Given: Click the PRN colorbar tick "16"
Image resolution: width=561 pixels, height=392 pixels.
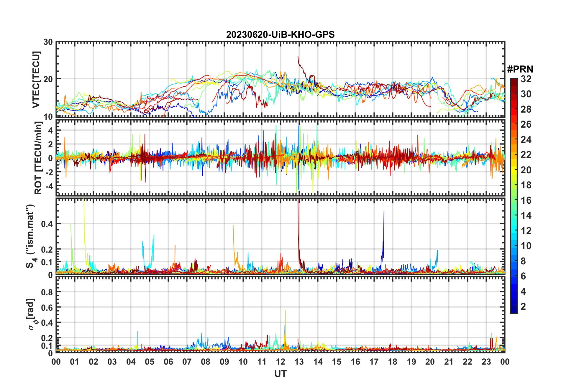Looking at the screenshot, I should pos(526,200).
